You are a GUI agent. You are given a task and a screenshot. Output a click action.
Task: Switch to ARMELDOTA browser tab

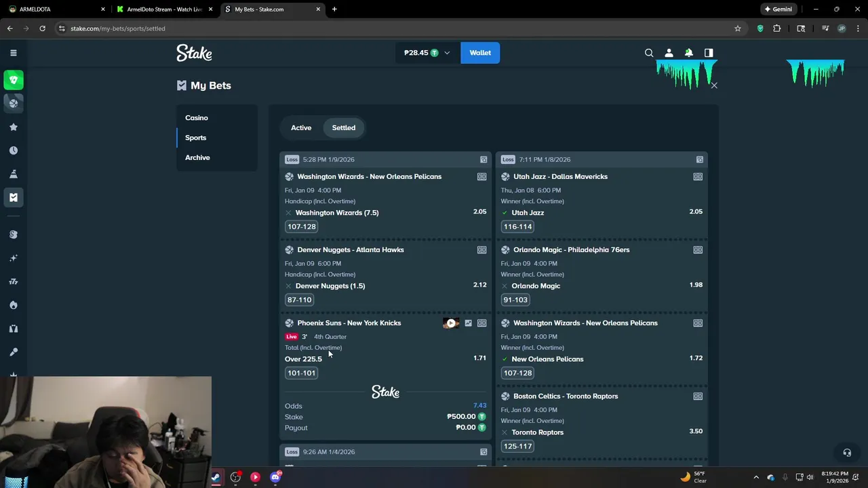tap(56, 9)
